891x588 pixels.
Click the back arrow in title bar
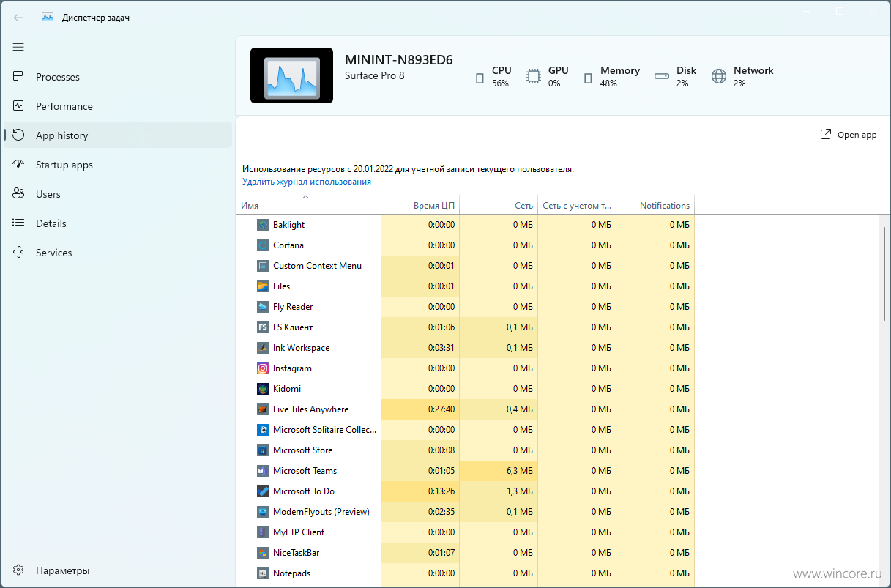[18, 17]
